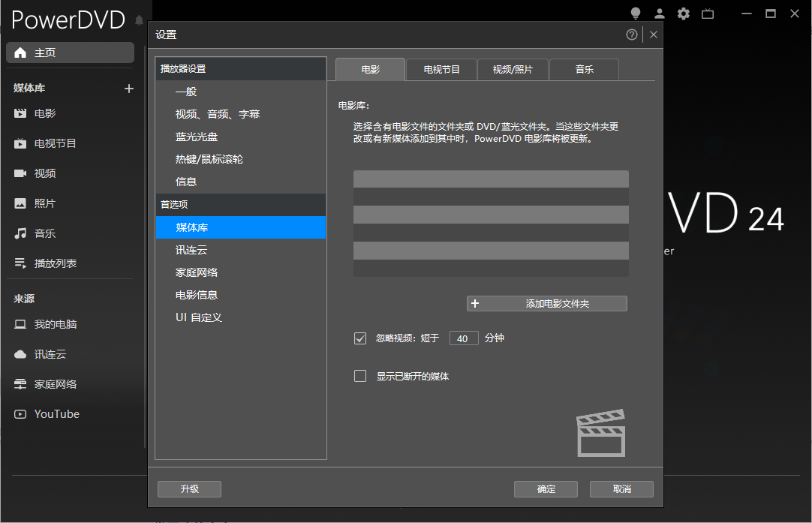Click the 我的电脑 laptop icon
Image resolution: width=812 pixels, height=523 pixels.
pos(20,324)
